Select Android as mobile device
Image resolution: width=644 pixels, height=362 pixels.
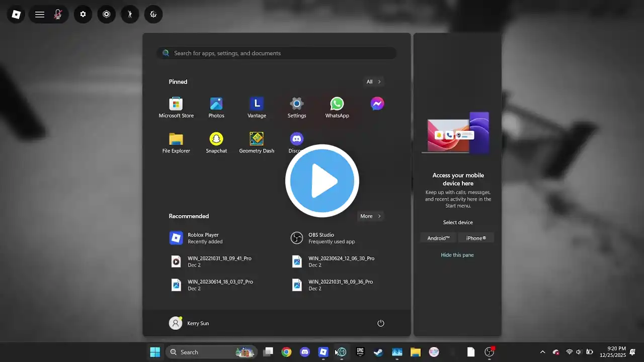(438, 238)
